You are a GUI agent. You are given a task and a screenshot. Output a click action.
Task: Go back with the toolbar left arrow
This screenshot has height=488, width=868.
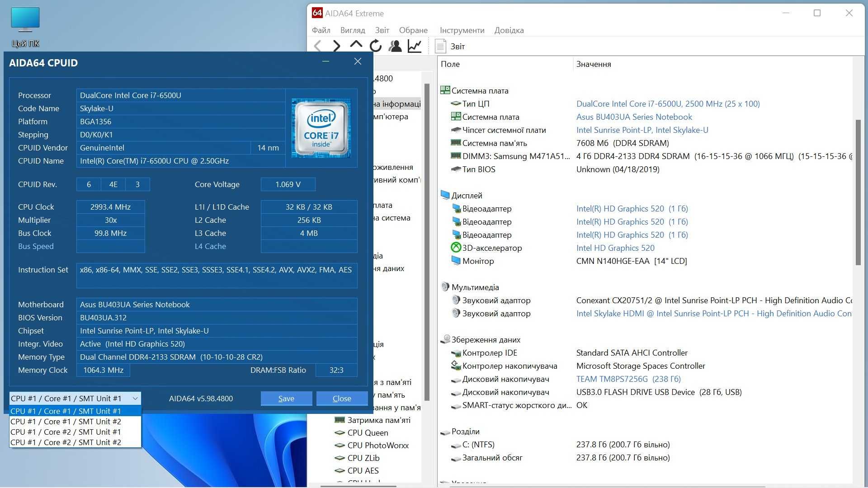pyautogui.click(x=318, y=46)
